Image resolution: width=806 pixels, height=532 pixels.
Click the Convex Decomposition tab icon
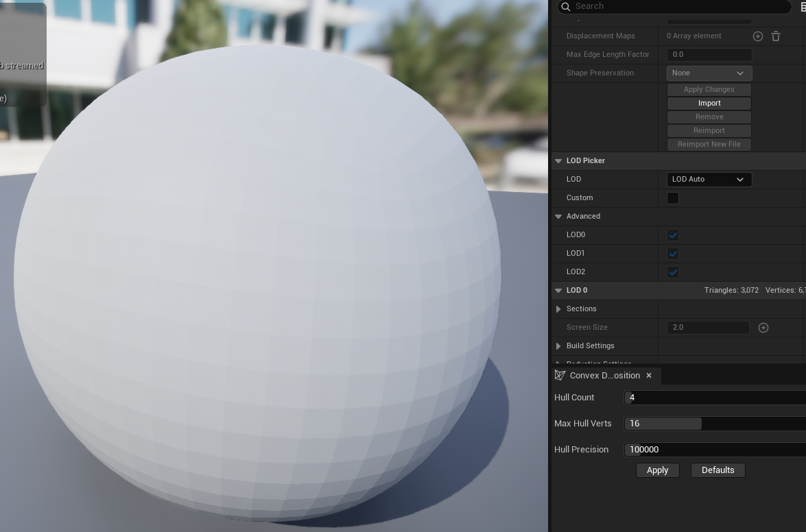tap(560, 376)
